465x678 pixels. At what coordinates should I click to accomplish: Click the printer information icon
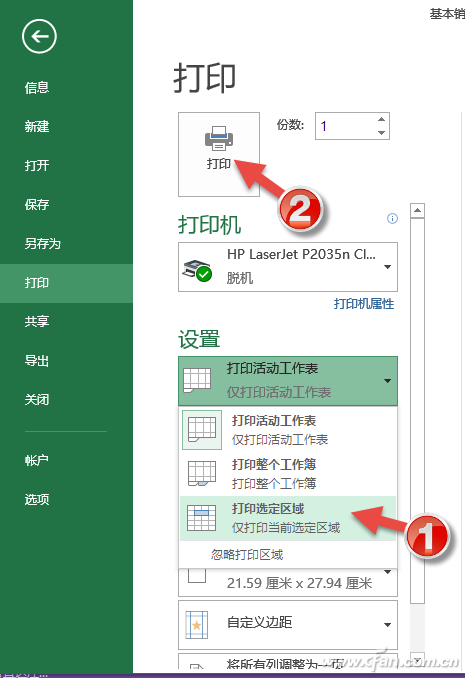[392, 218]
